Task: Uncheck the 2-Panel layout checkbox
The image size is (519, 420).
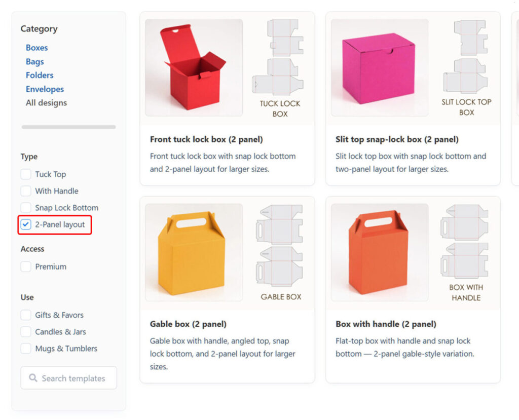Action: [26, 224]
